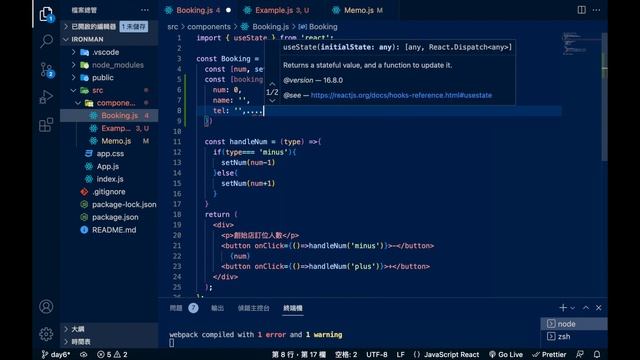Click the editor vertical scrollbar

(604, 98)
